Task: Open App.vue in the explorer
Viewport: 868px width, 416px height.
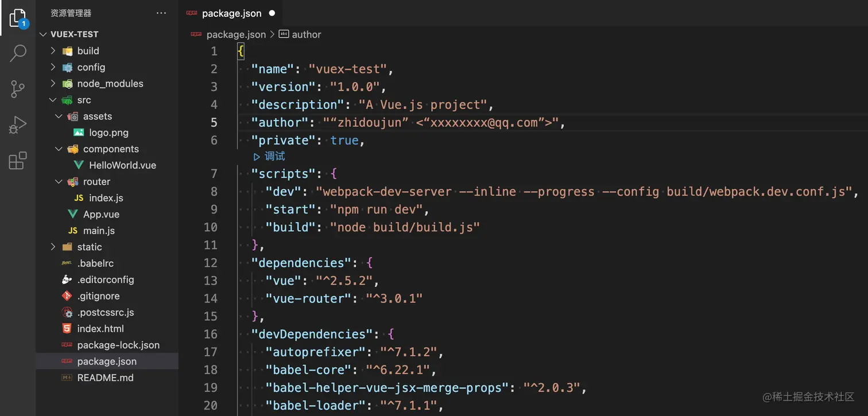Action: tap(101, 214)
